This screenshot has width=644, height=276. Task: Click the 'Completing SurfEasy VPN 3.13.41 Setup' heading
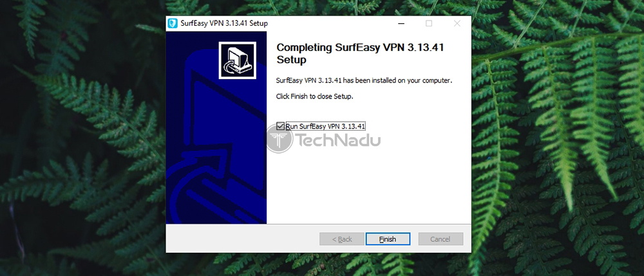[360, 53]
